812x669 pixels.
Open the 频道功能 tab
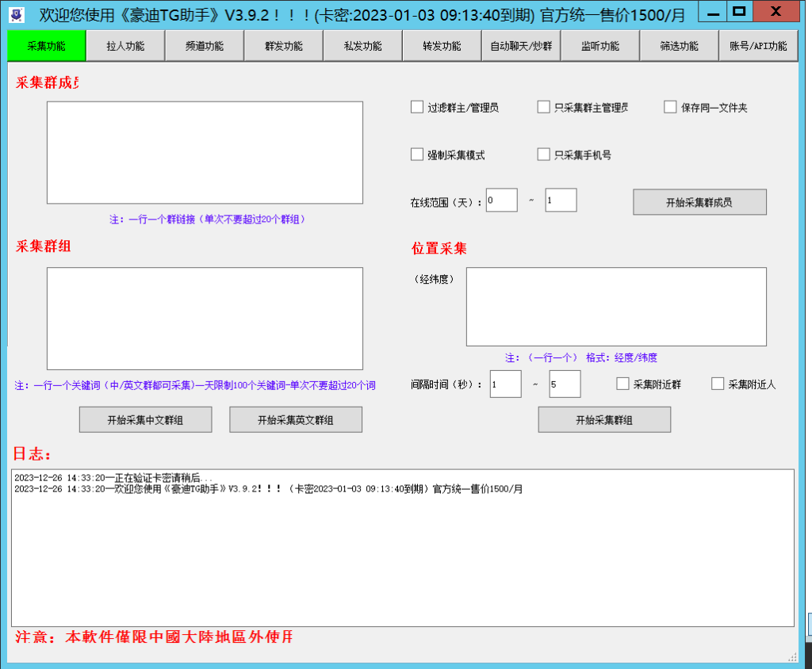[x=205, y=46]
